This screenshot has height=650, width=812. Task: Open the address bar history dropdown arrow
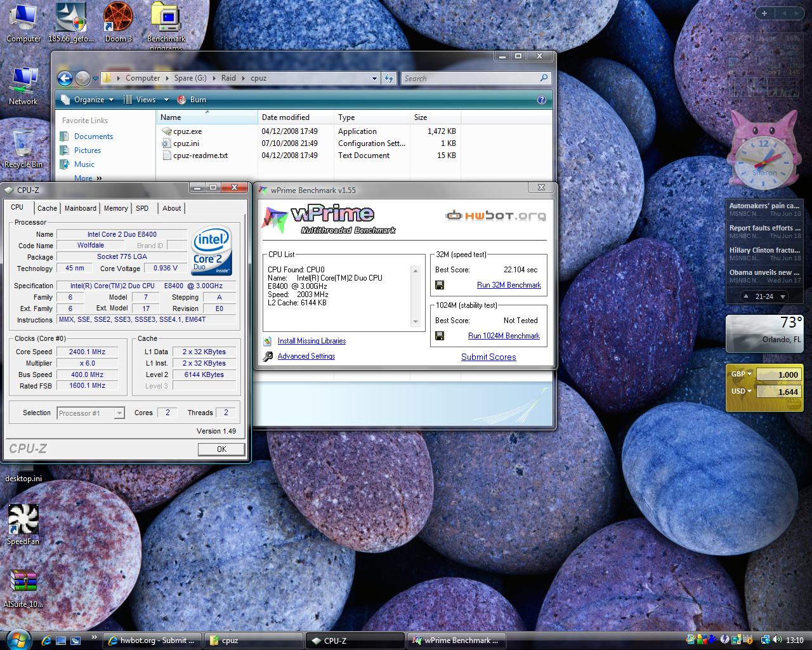click(x=374, y=78)
